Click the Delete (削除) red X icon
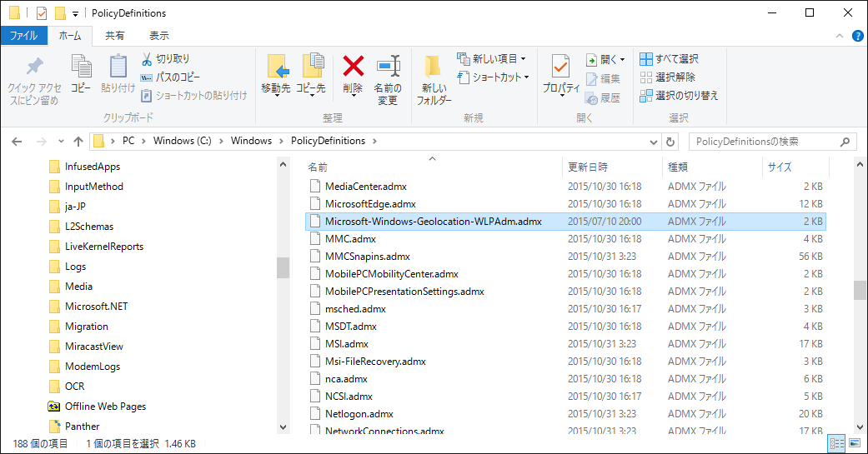 coord(353,67)
